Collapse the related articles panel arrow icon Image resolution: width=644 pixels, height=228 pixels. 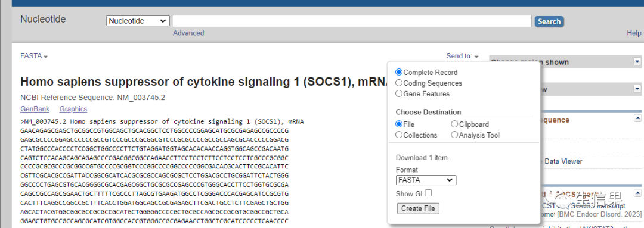coord(637,192)
